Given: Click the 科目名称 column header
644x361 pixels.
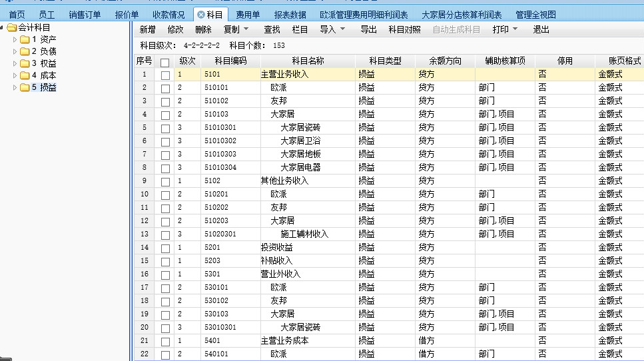Looking at the screenshot, I should pos(308,61).
